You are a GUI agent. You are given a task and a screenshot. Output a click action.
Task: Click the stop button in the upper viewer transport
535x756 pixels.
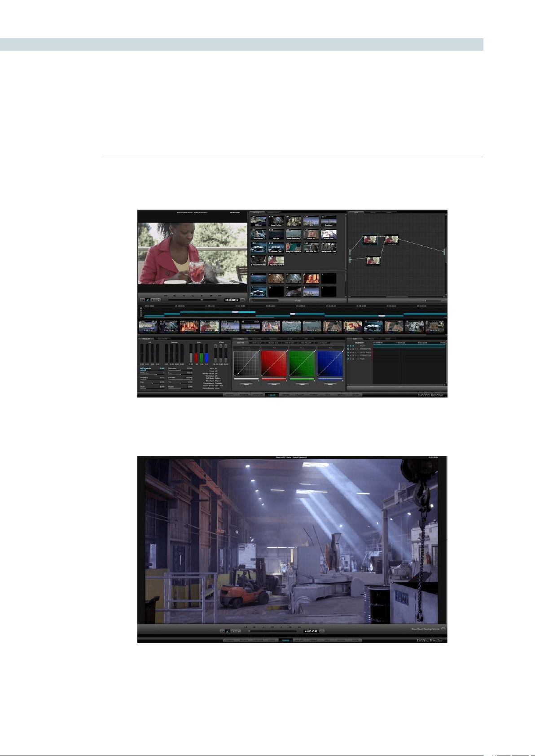pos(193,296)
